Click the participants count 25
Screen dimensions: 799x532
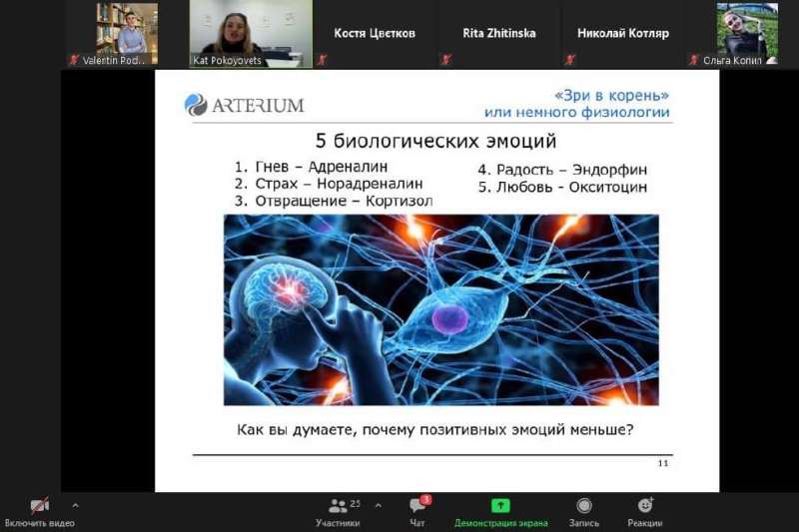click(356, 503)
